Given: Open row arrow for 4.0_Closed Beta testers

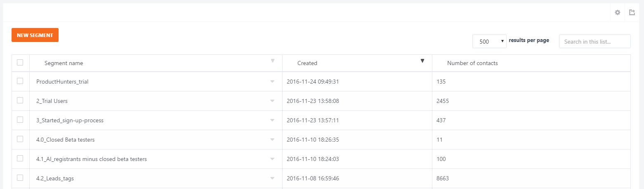Looking at the screenshot, I should 272,140.
